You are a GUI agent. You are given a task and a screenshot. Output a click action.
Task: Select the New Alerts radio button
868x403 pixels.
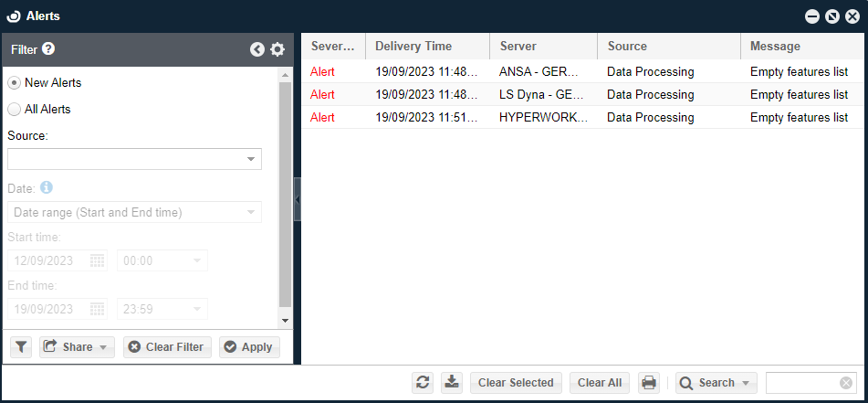click(x=14, y=83)
